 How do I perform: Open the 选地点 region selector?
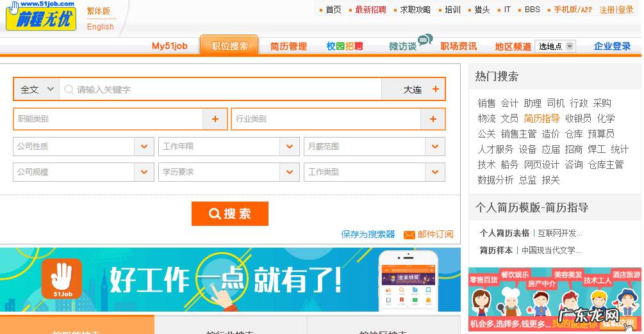tap(555, 46)
